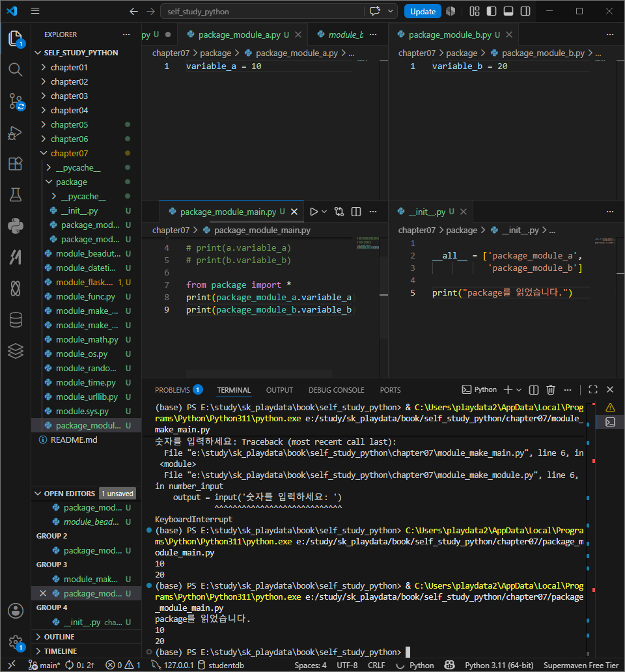The height and width of the screenshot is (672, 625).
Task: Click the studentdb database status item
Action: pos(221,665)
